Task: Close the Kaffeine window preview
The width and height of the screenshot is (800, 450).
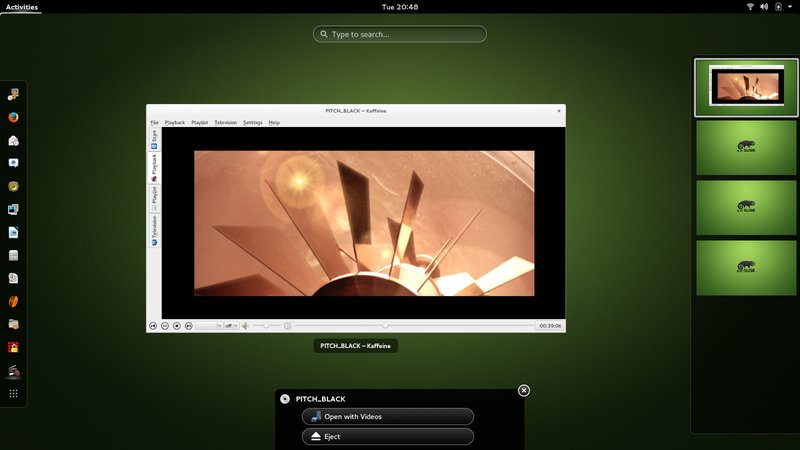Action: point(559,111)
